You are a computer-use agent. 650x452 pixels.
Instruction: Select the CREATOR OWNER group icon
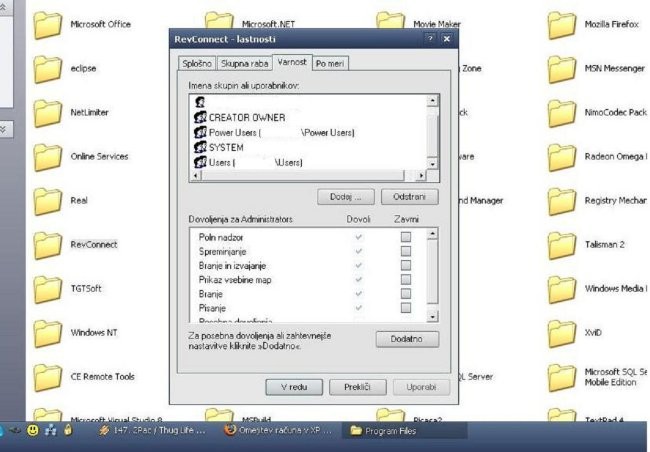(200, 117)
